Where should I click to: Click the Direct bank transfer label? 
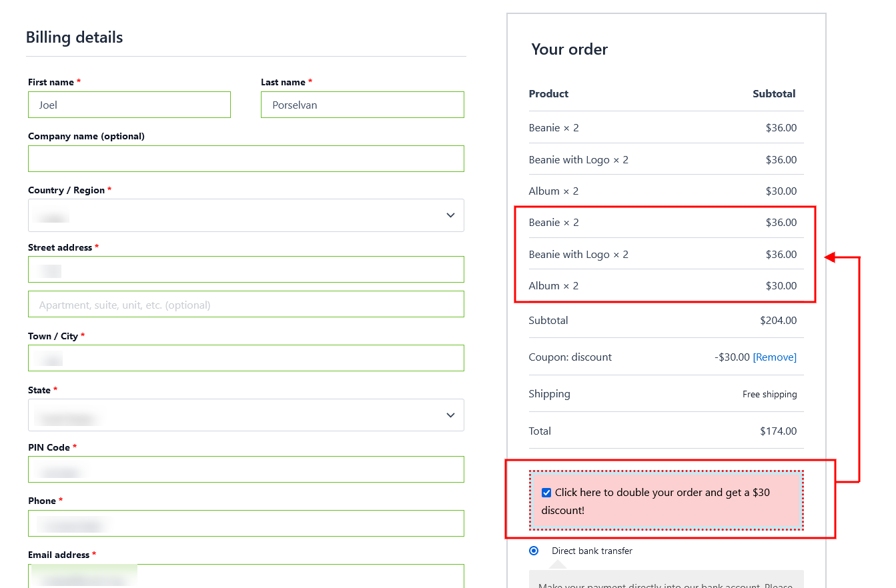592,551
